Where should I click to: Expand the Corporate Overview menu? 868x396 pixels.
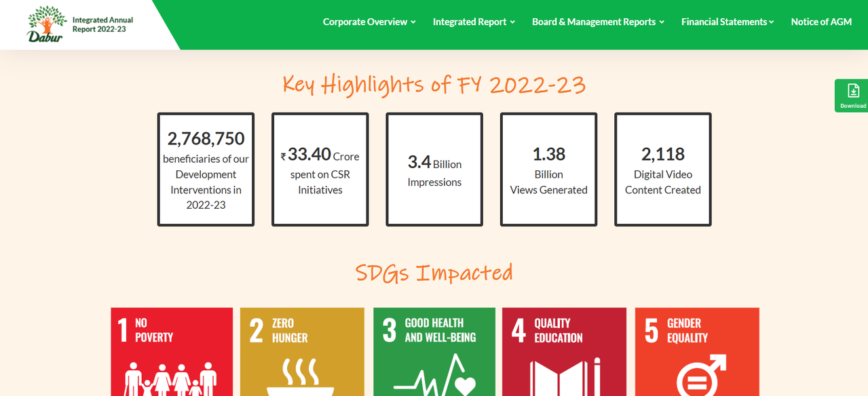pyautogui.click(x=369, y=22)
